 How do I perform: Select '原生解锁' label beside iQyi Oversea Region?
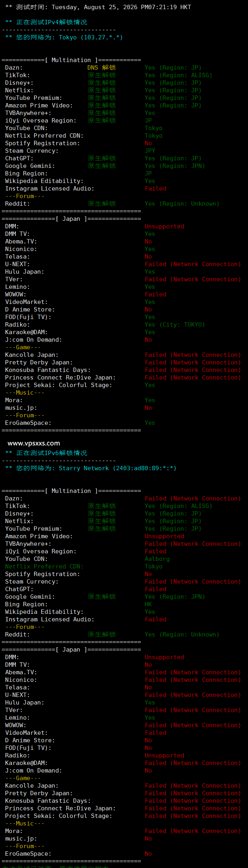102,121
